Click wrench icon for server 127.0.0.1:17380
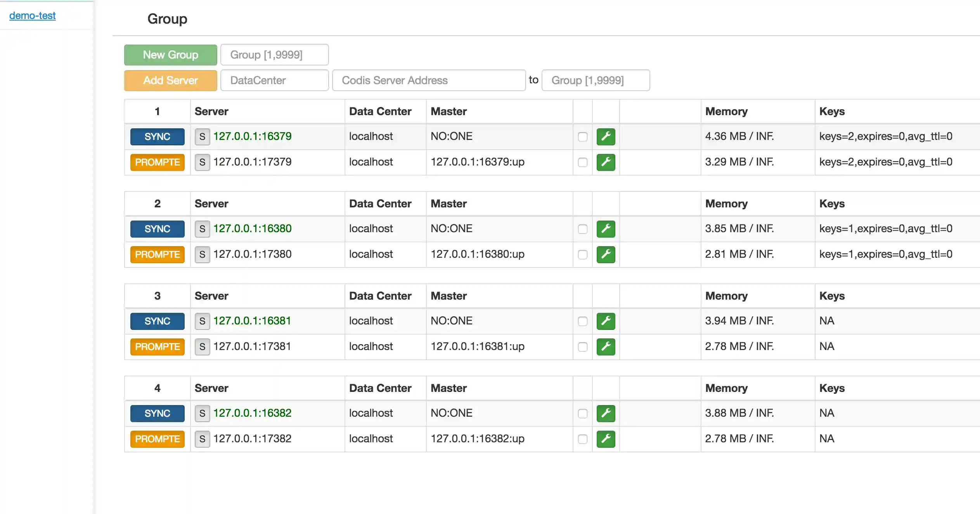This screenshot has width=980, height=514. pyautogui.click(x=606, y=254)
